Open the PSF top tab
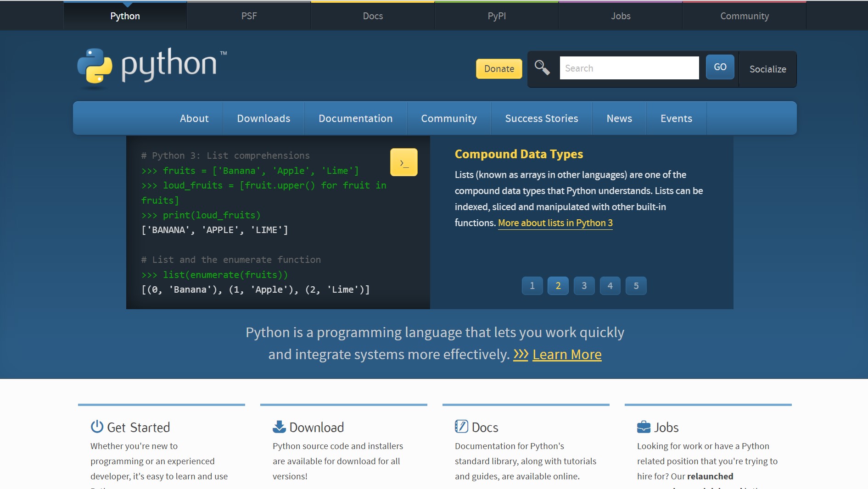 coord(249,16)
